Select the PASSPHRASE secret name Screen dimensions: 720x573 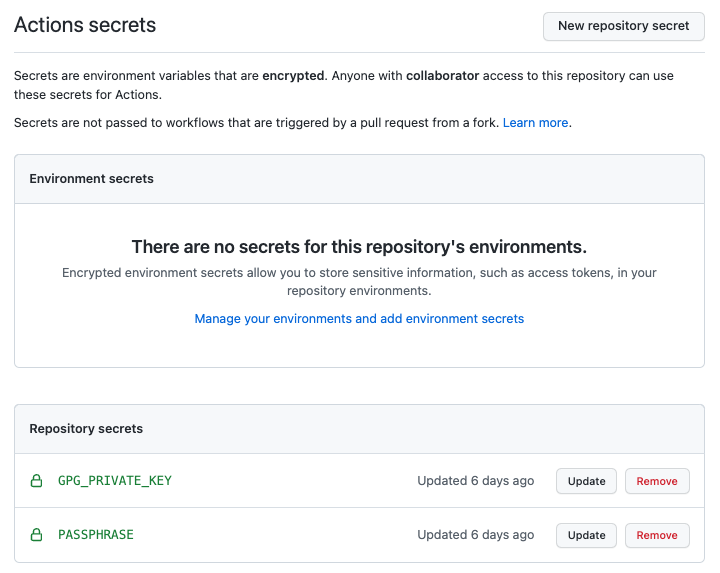tap(96, 535)
